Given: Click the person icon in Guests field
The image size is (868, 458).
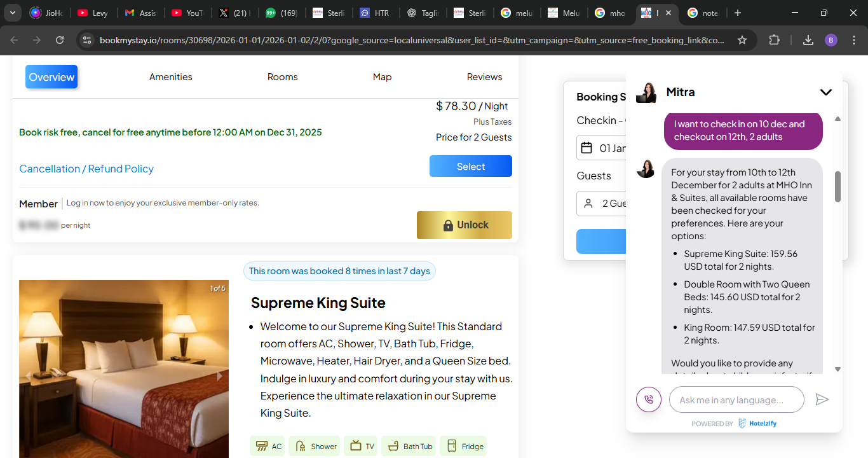Looking at the screenshot, I should click(588, 204).
